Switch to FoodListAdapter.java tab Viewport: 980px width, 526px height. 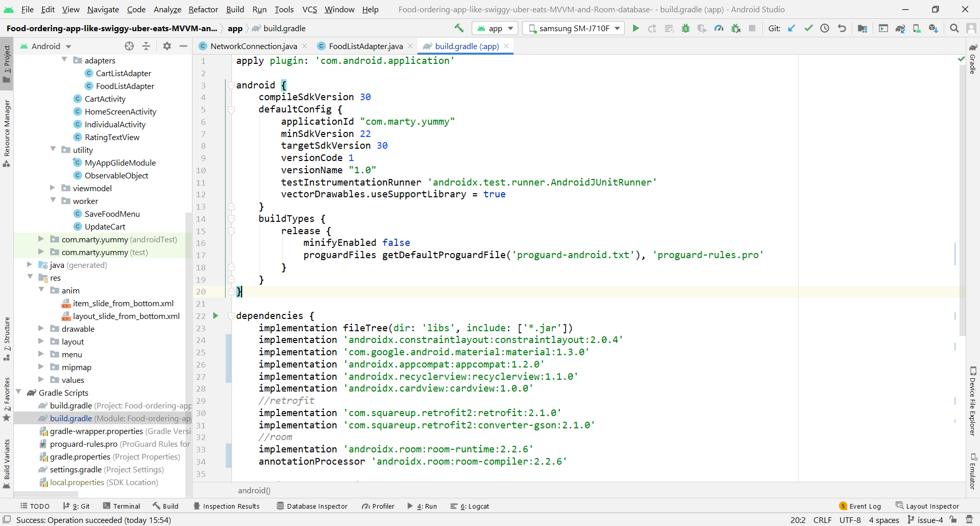coord(365,46)
